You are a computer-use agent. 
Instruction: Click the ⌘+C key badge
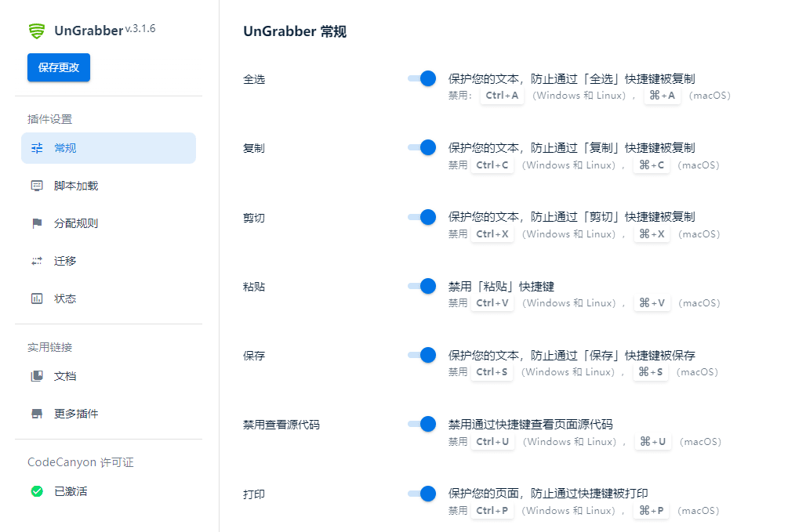pos(652,165)
